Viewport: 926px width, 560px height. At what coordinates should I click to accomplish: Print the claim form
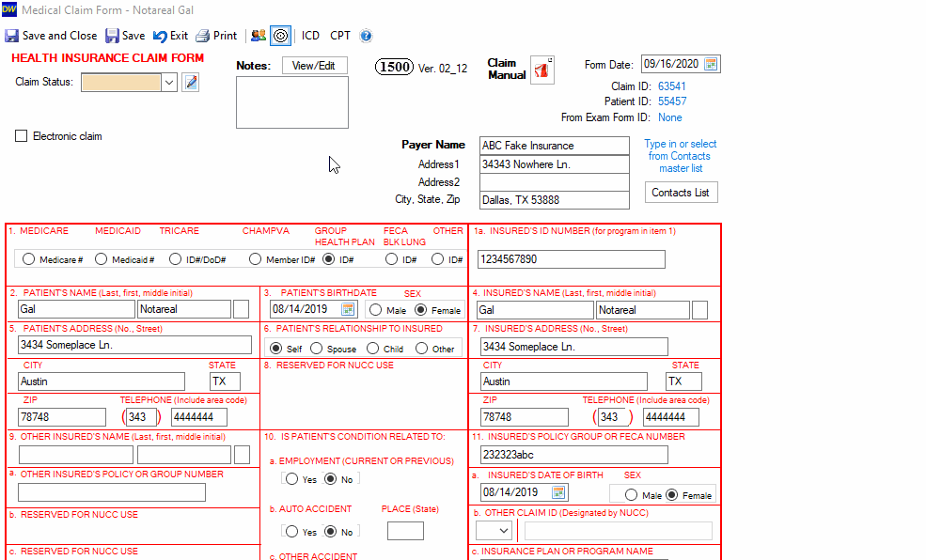[x=216, y=36]
